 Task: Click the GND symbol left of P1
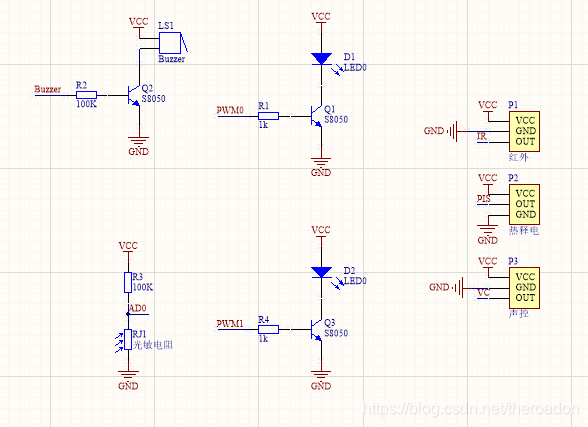pyautogui.click(x=441, y=131)
